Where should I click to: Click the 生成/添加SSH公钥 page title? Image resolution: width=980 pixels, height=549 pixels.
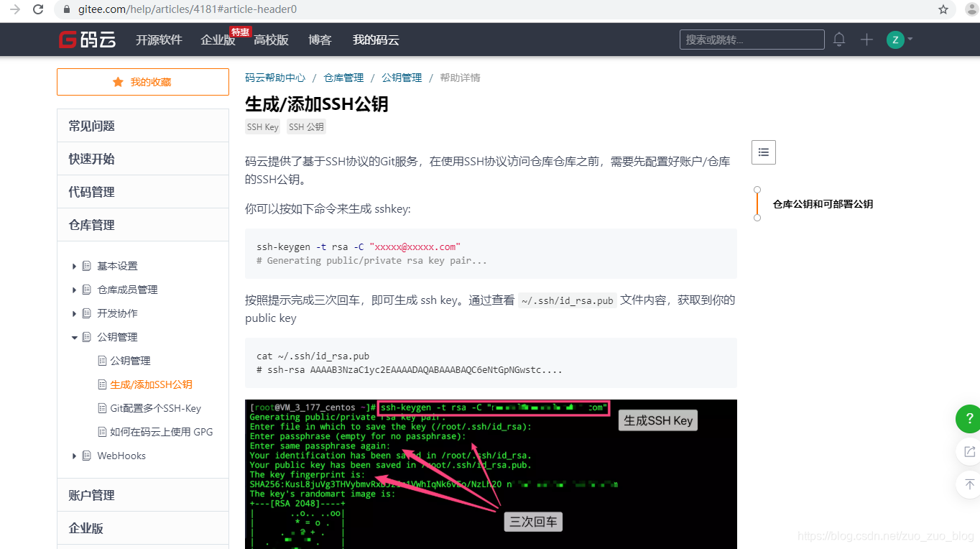click(316, 104)
